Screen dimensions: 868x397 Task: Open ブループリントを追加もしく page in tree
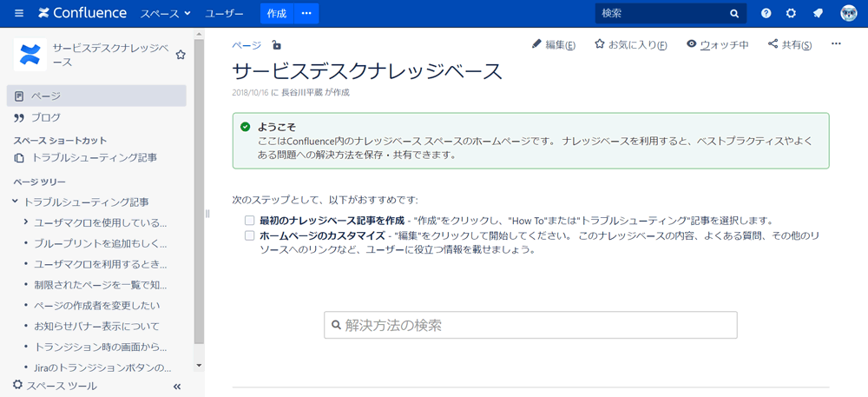pyautogui.click(x=100, y=243)
